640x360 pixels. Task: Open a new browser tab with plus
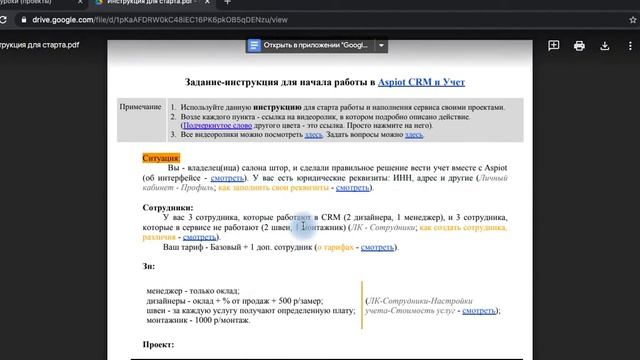click(227, 2)
